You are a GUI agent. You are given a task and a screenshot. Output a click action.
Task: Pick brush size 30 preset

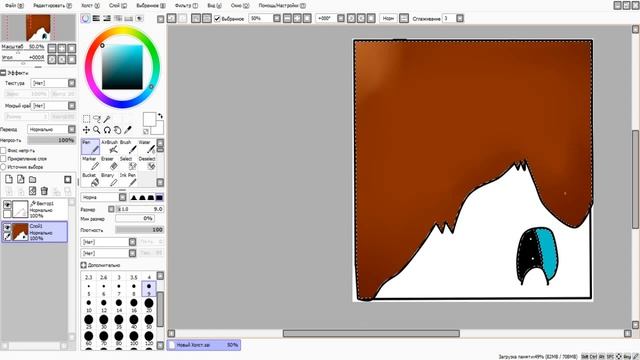[x=104, y=322]
